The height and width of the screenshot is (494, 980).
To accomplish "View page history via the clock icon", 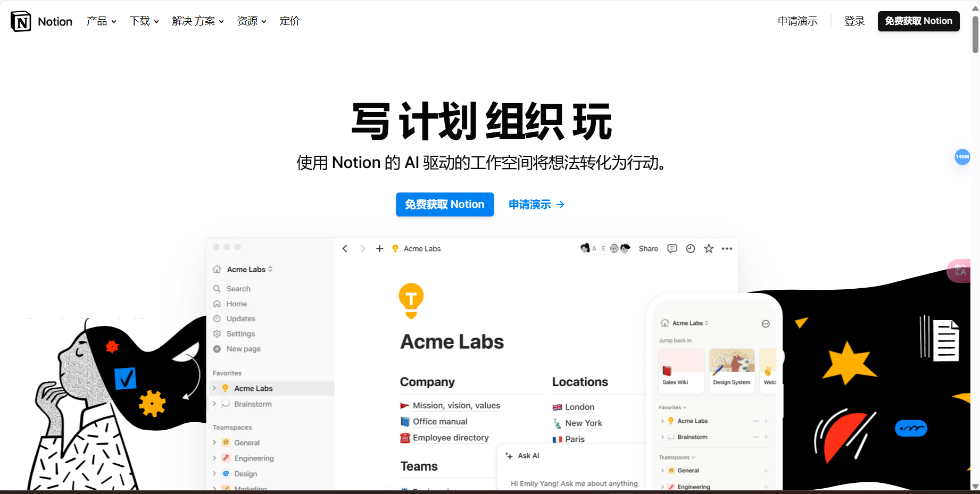I will [x=690, y=248].
